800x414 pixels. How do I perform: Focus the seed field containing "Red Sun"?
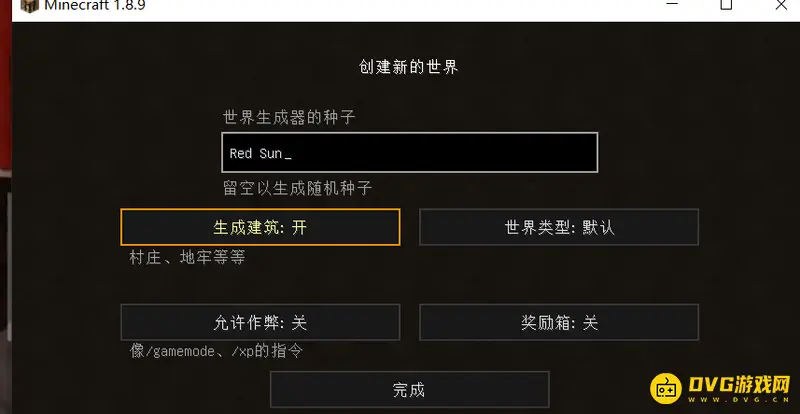pos(409,153)
